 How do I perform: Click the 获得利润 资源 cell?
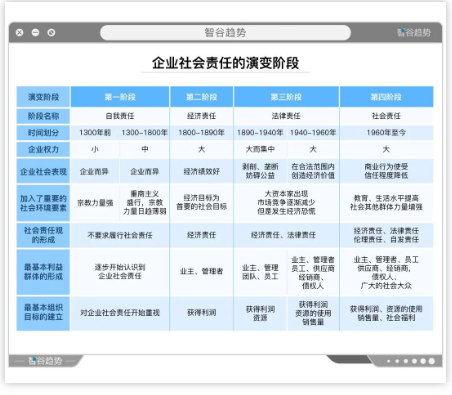pos(260,313)
